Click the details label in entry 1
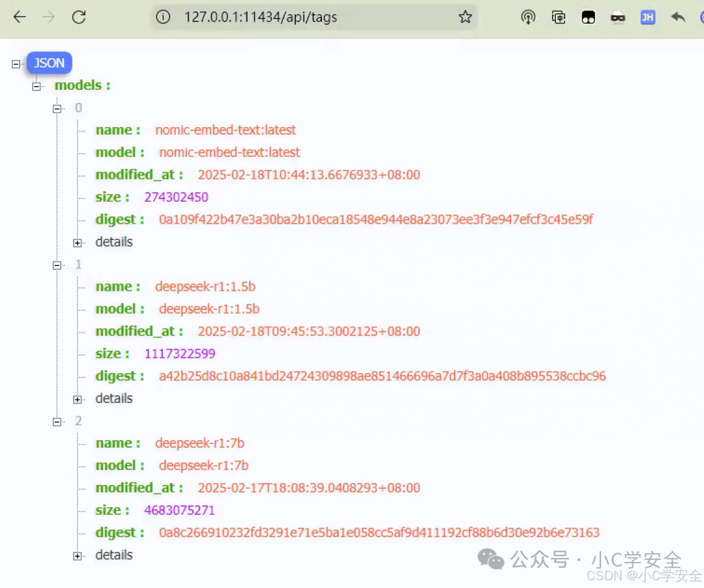This screenshot has height=588, width=704. pyautogui.click(x=114, y=398)
